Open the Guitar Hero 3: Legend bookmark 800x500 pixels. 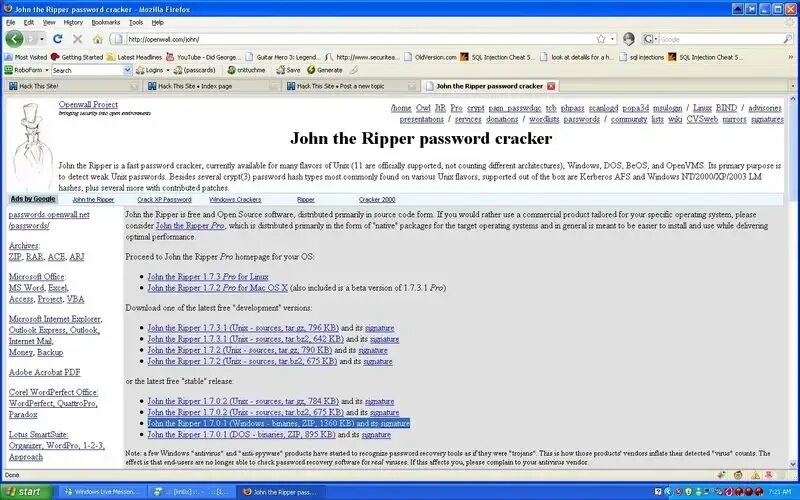283,57
